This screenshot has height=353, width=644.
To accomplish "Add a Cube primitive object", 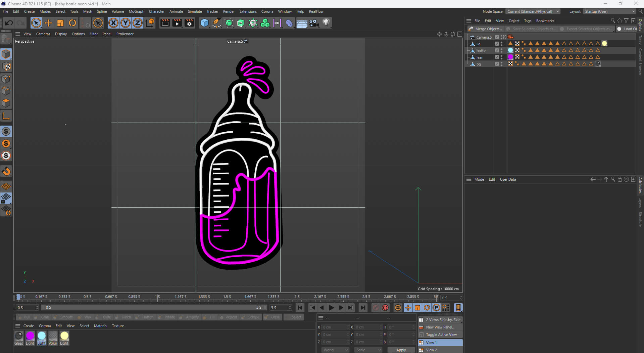I will coord(204,23).
